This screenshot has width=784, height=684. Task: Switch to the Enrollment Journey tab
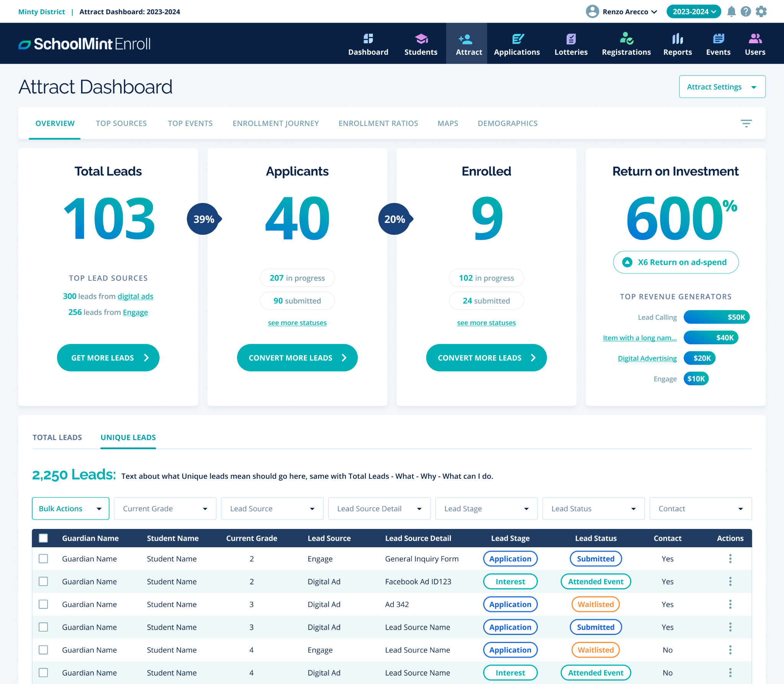[x=275, y=123]
